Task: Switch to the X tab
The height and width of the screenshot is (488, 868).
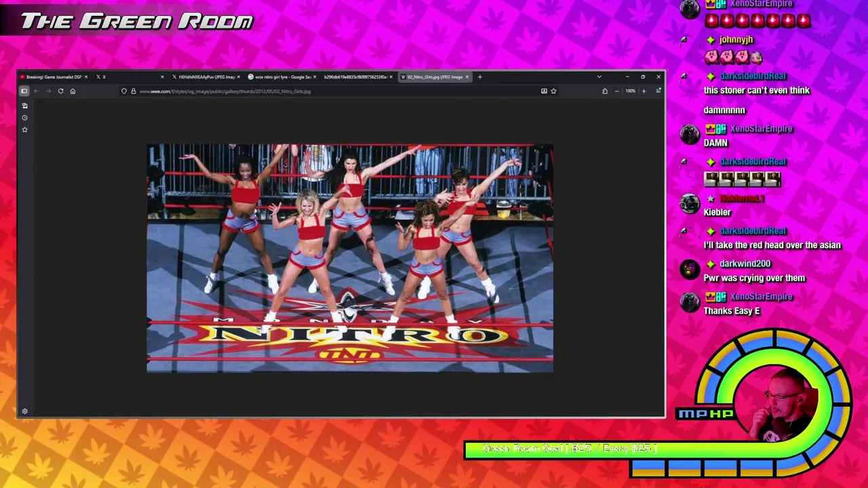Action: pyautogui.click(x=129, y=77)
